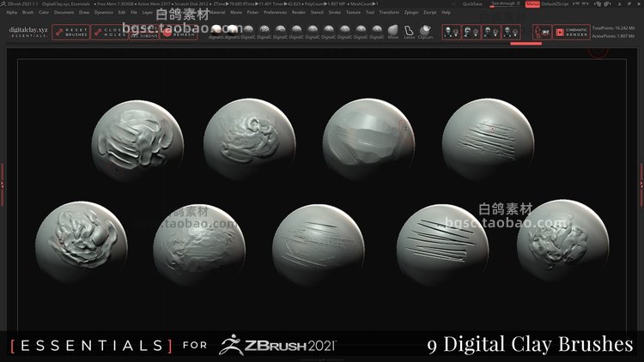Open the 360 turntable figure button
The image size is (644, 362).
pos(542,32)
